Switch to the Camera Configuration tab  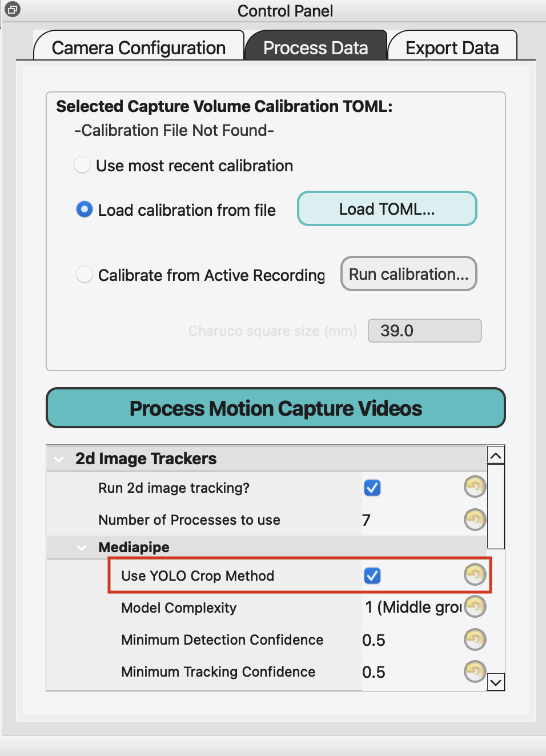[x=139, y=47]
